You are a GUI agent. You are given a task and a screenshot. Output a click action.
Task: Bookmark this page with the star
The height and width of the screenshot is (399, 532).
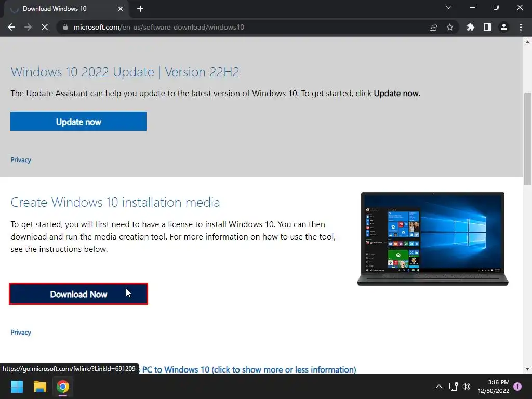(x=450, y=27)
